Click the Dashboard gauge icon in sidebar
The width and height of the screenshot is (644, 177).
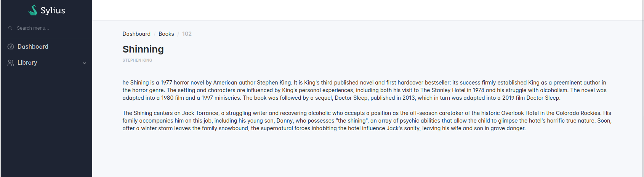(x=11, y=46)
